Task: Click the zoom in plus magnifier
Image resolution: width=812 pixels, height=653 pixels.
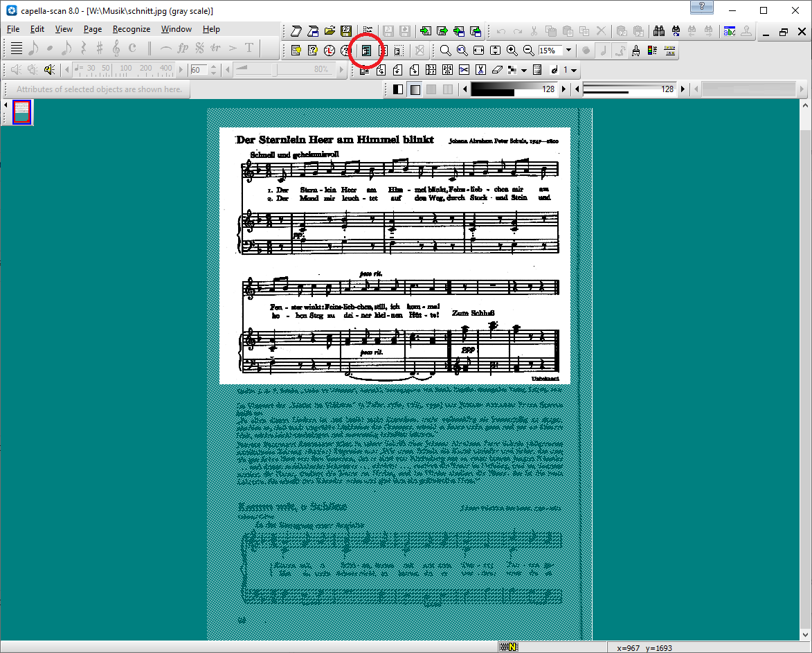Action: tap(512, 51)
